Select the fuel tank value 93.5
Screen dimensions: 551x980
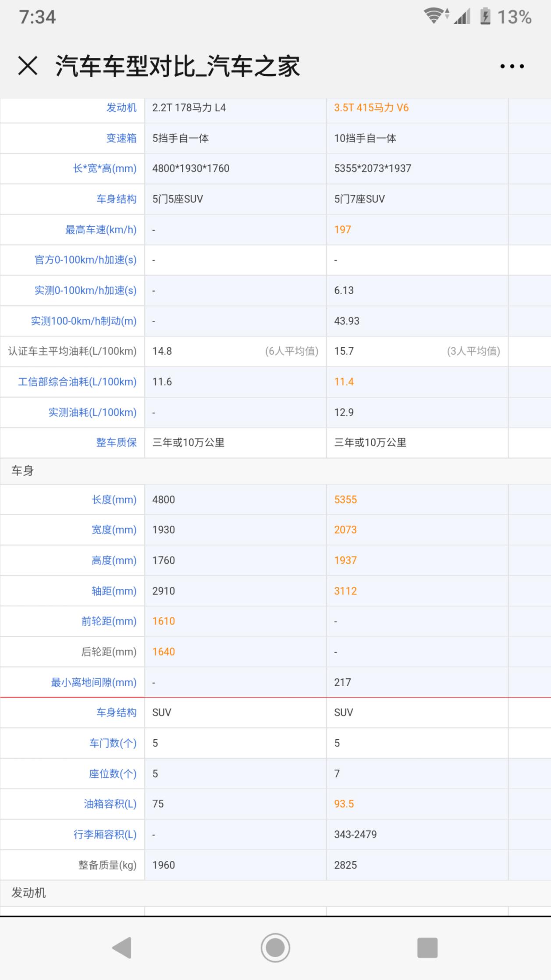pyautogui.click(x=344, y=804)
